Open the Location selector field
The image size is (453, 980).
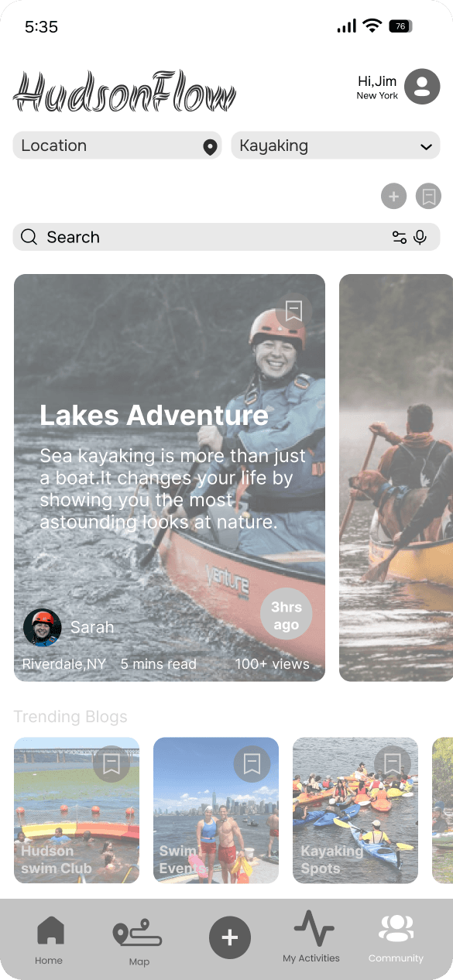coord(118,146)
